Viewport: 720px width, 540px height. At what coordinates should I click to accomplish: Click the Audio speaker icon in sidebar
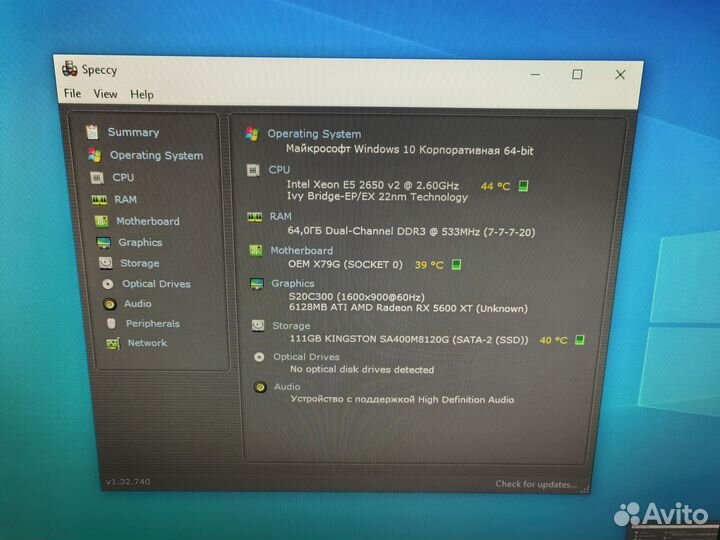(x=110, y=304)
